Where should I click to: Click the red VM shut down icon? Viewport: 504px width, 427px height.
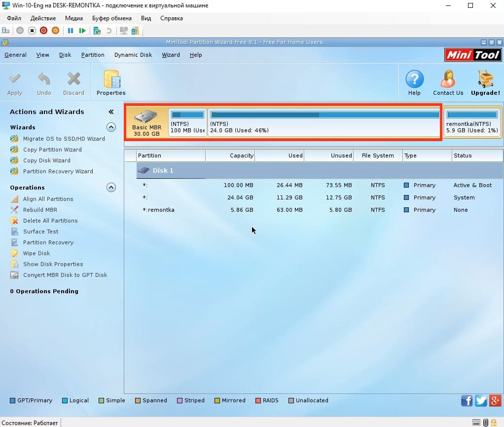tap(44, 31)
